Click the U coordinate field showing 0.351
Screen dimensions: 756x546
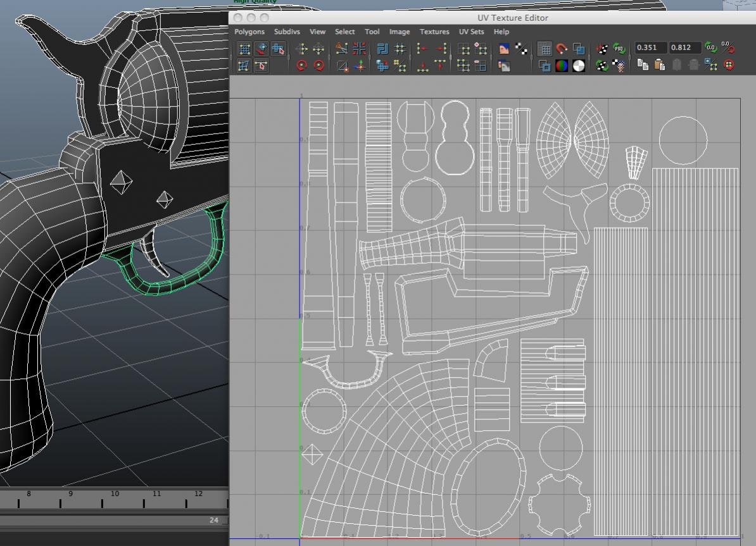(652, 47)
